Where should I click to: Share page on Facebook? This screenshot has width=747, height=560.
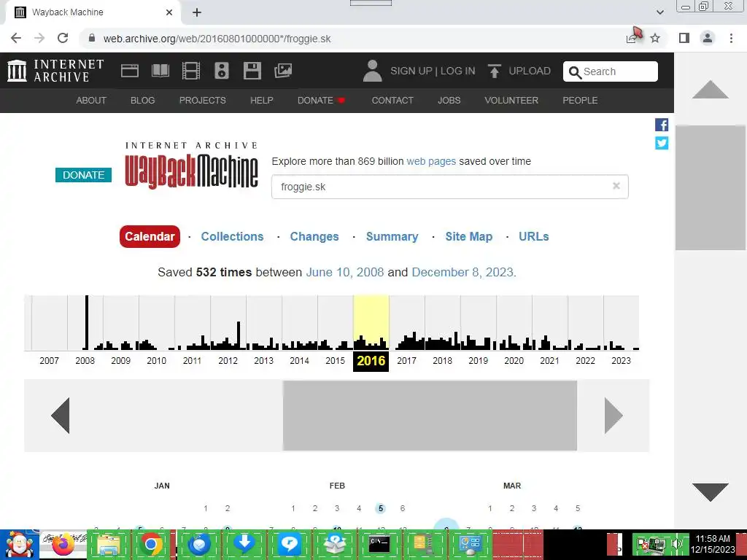[662, 125]
